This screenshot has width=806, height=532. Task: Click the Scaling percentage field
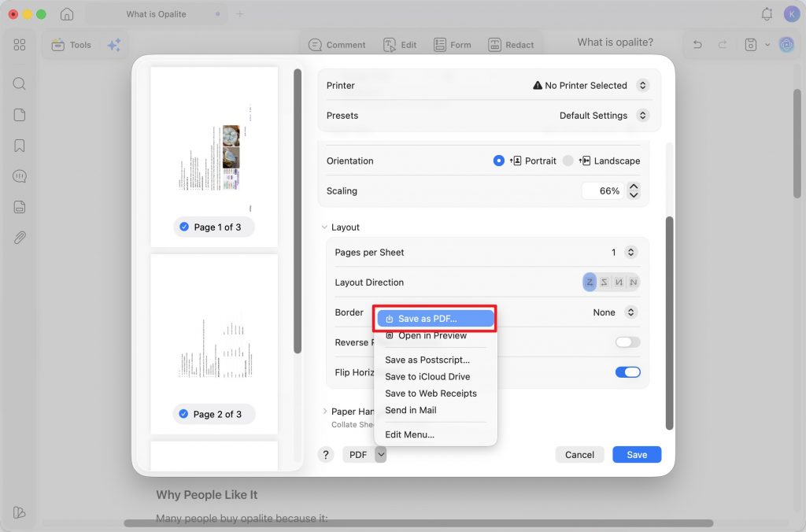602,190
